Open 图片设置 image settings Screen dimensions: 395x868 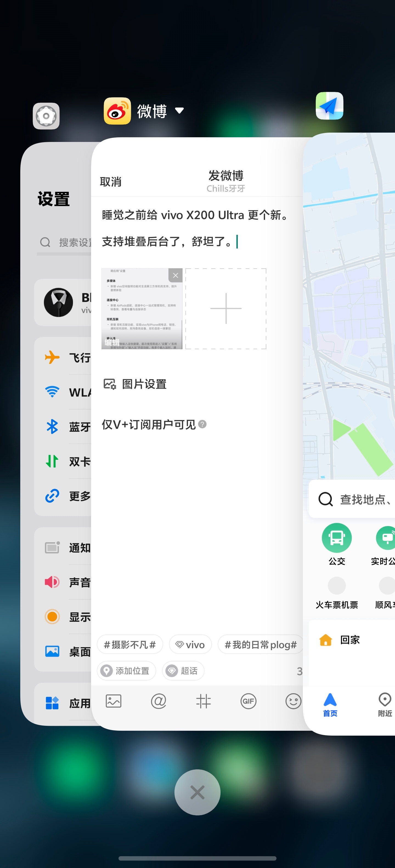tap(135, 384)
